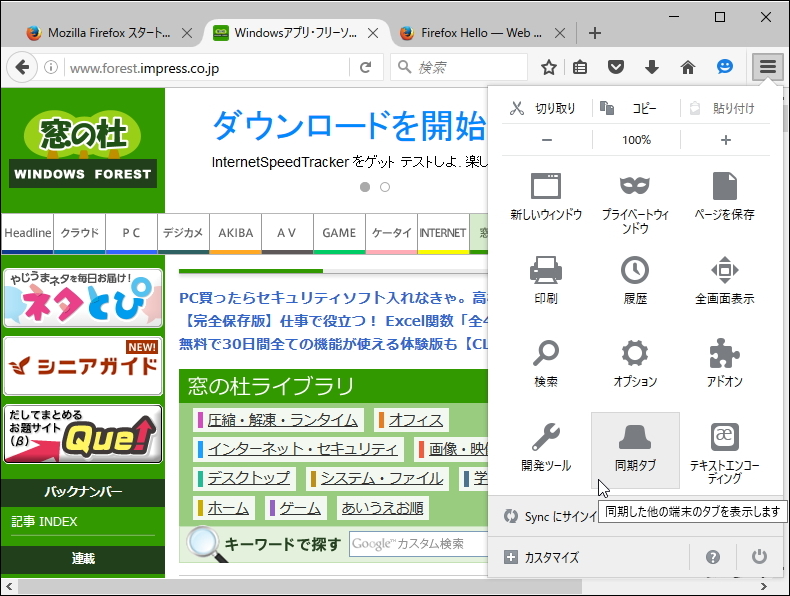Sign in to Sync from menu
This screenshot has width=790, height=596.
coord(550,516)
